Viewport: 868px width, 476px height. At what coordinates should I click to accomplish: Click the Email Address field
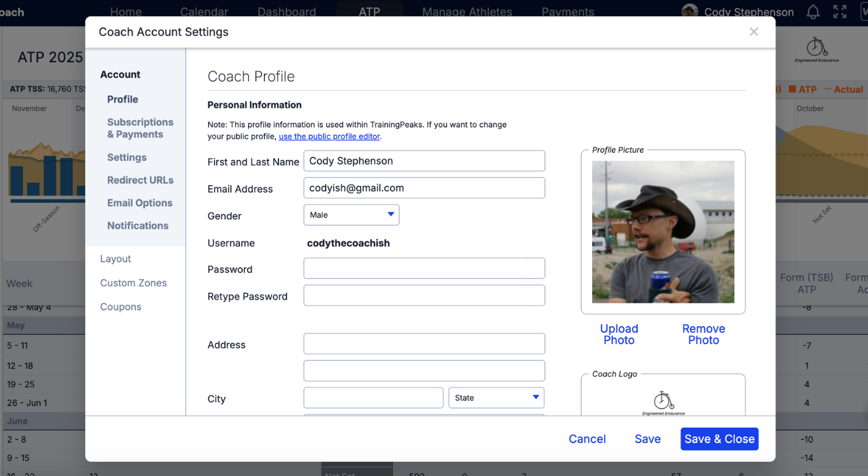pos(424,188)
